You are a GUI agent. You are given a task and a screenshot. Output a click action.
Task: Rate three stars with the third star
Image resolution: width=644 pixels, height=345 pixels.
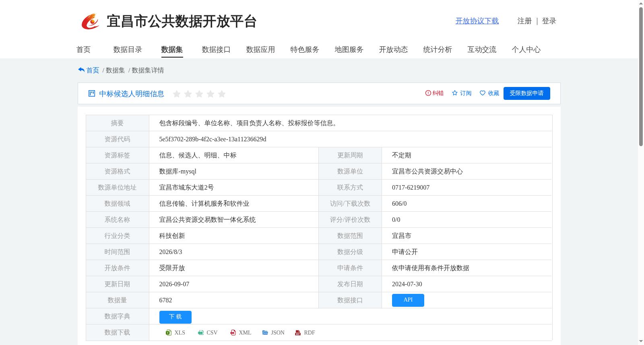click(x=199, y=94)
